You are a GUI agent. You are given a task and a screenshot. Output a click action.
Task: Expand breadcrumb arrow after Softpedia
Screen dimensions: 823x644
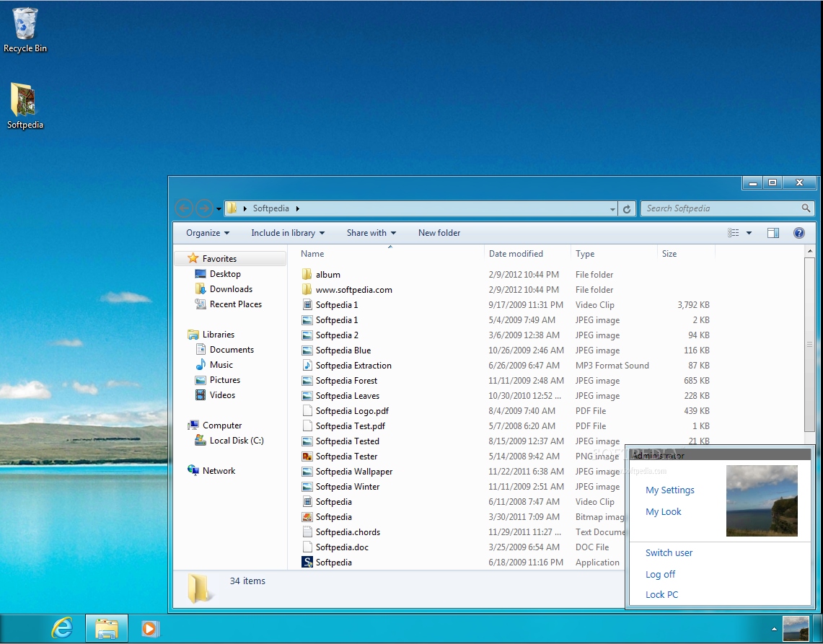tap(298, 209)
